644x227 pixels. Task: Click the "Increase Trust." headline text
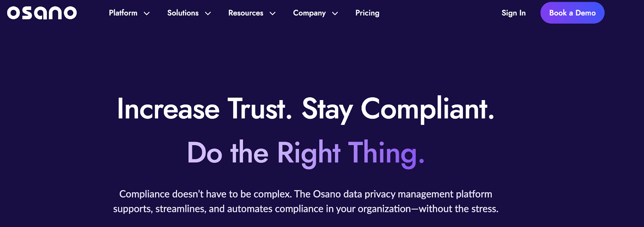204,109
